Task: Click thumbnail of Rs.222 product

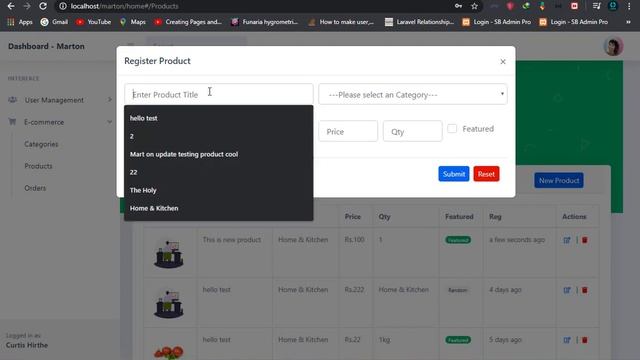Action: tap(169, 304)
